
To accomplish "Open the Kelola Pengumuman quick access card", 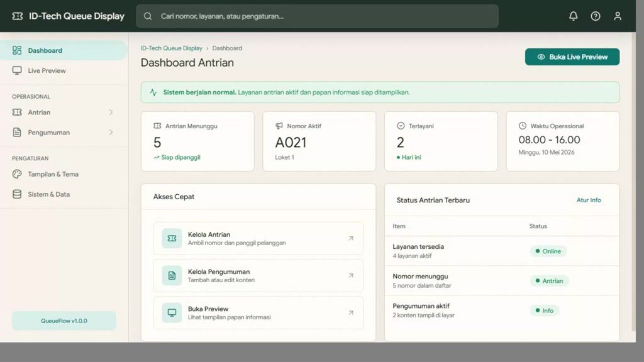I will pyautogui.click(x=258, y=275).
